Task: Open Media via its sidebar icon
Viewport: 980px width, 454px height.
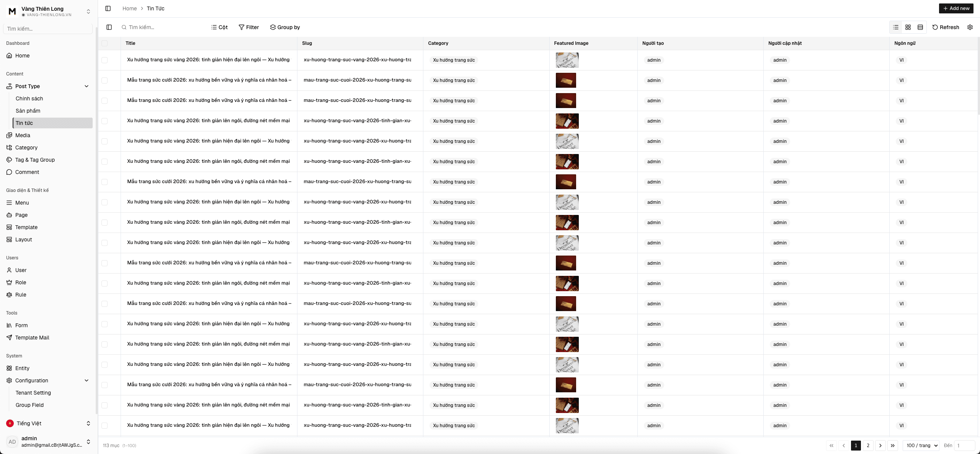Action: coord(9,135)
